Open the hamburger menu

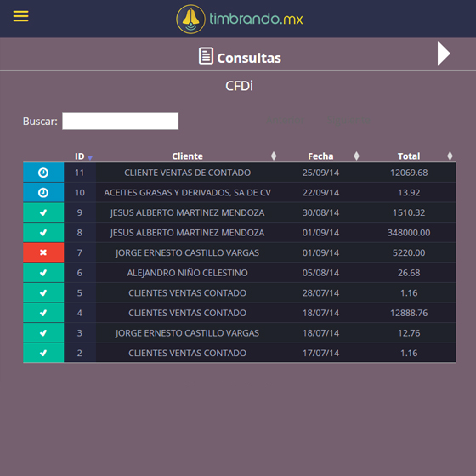[x=20, y=16]
